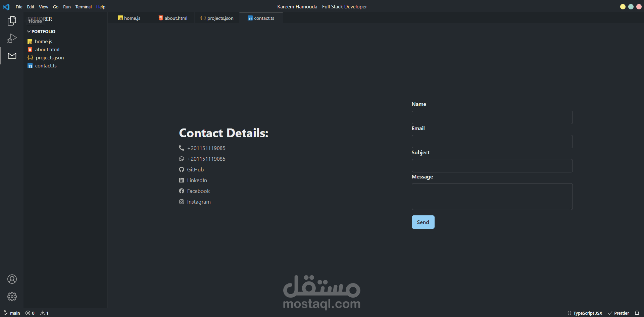Click the GitHub logo icon
Image resolution: width=644 pixels, height=317 pixels.
tap(182, 169)
